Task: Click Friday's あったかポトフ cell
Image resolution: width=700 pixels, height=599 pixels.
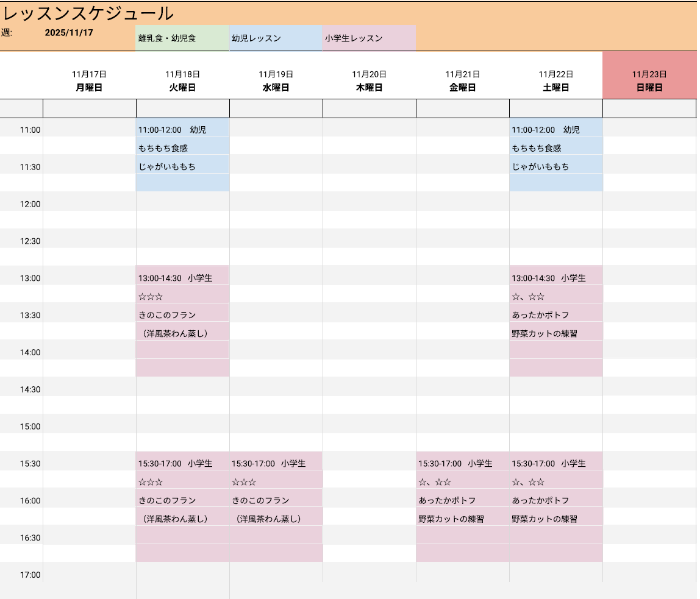Action: [462, 500]
